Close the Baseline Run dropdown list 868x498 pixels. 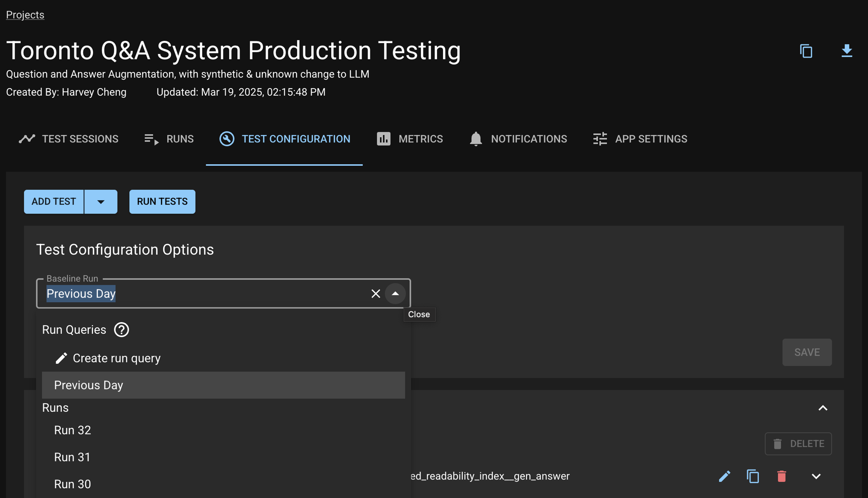[x=395, y=293]
